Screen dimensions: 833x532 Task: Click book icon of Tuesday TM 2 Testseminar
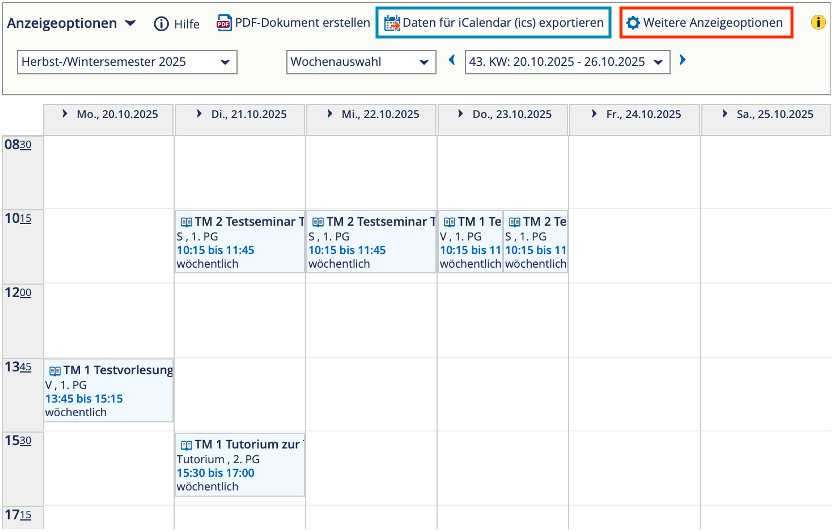click(186, 222)
